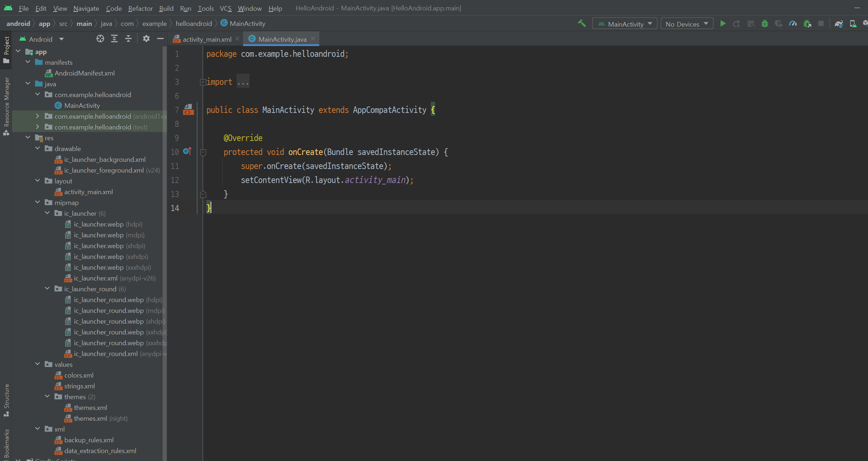This screenshot has width=868, height=461.
Task: Start debugging with the green bug icon
Action: pyautogui.click(x=765, y=24)
